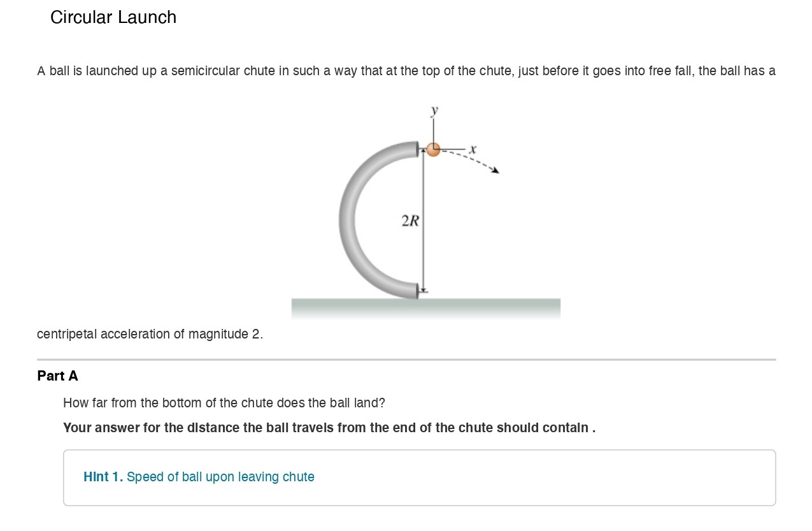Click the bold 'Your answer for the distance' instruction
The width and height of the screenshot is (812, 531).
pyautogui.click(x=329, y=428)
